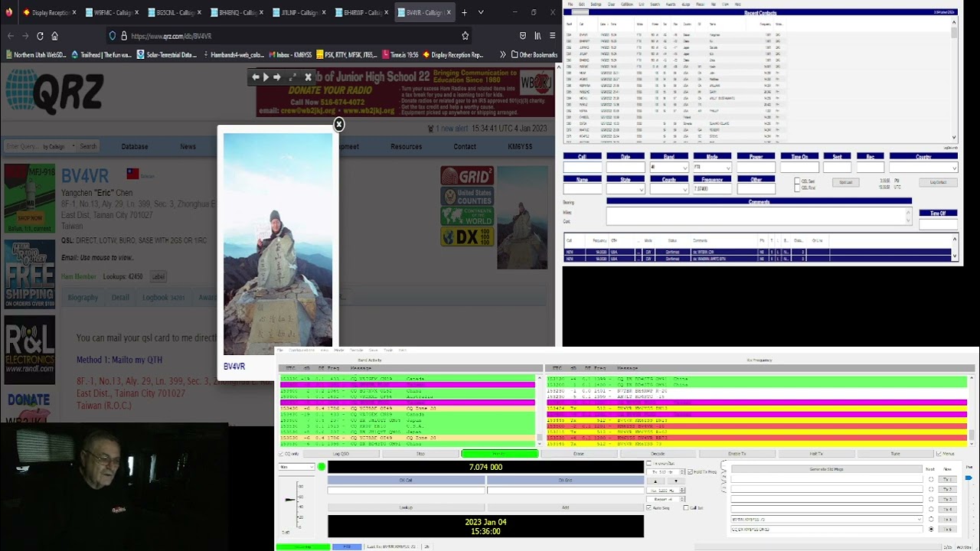This screenshot has width=980, height=551.
Task: Click Enable Tx in WSJT-X
Action: coord(737,454)
